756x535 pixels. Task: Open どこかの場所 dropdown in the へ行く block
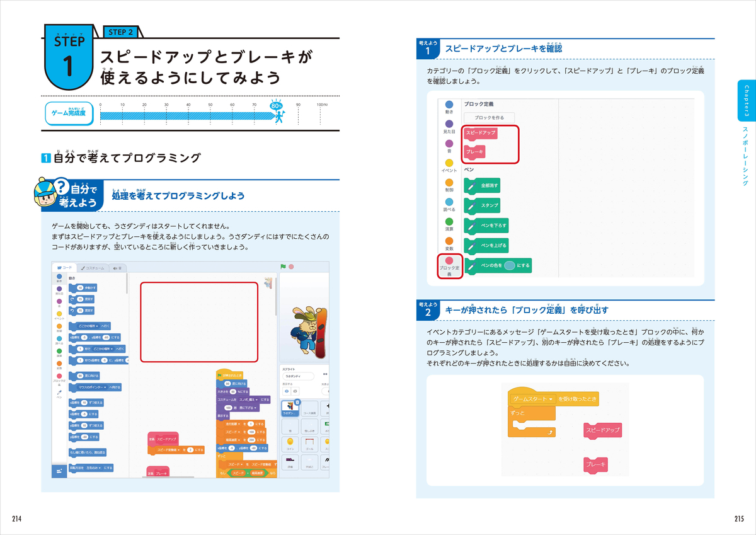(x=89, y=326)
